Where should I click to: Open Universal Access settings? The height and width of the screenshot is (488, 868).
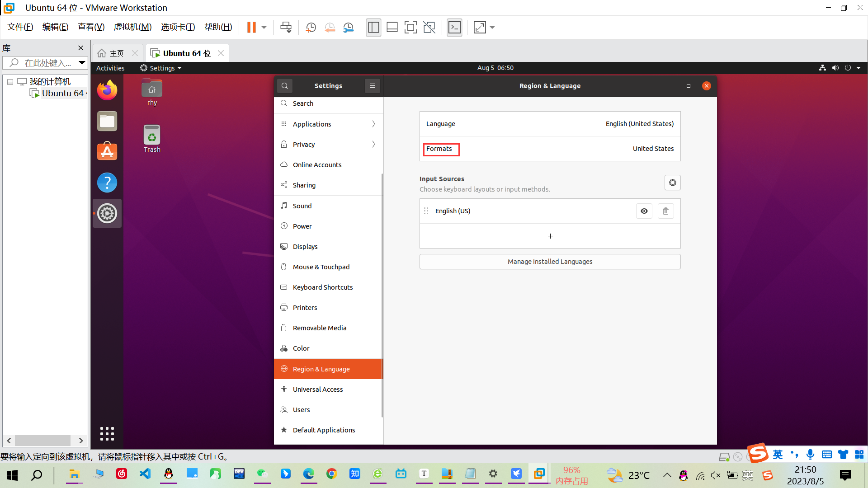329,389
